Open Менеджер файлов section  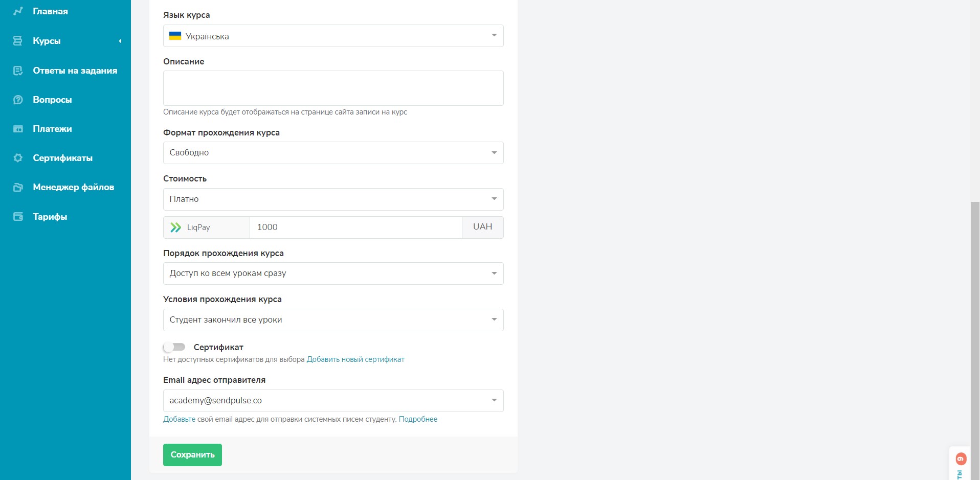pyautogui.click(x=73, y=187)
